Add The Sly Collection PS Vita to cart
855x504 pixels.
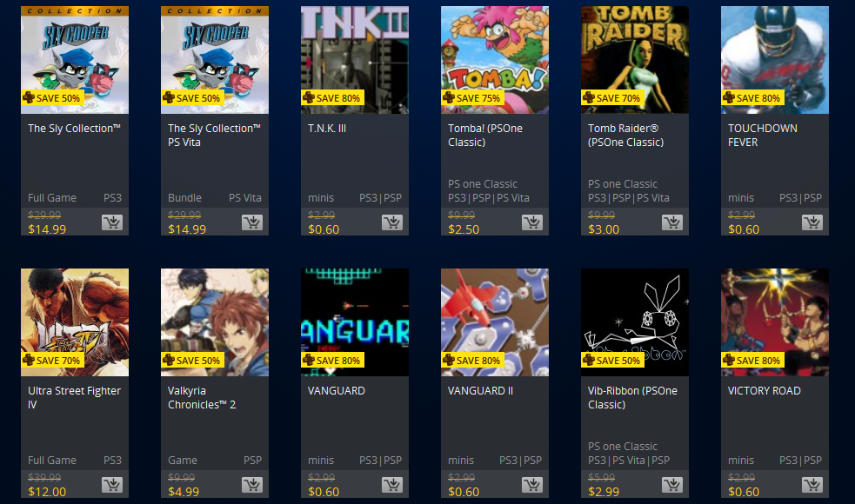(252, 222)
